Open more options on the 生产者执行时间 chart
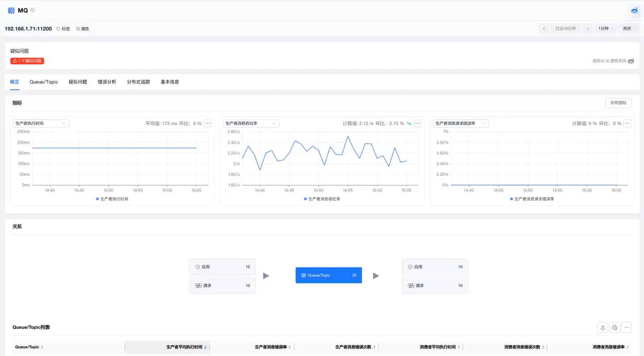 (208, 123)
